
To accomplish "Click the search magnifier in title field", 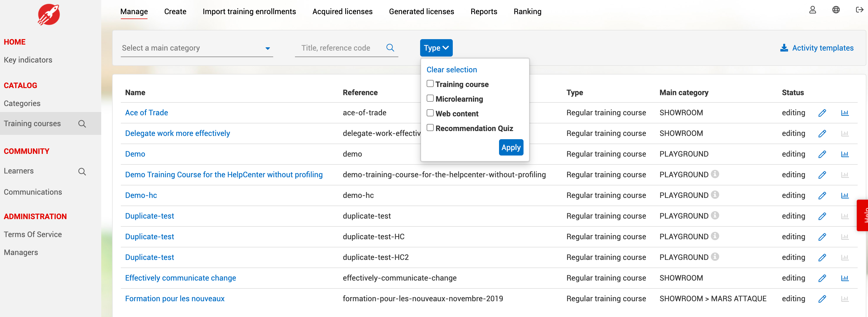I will [x=390, y=48].
